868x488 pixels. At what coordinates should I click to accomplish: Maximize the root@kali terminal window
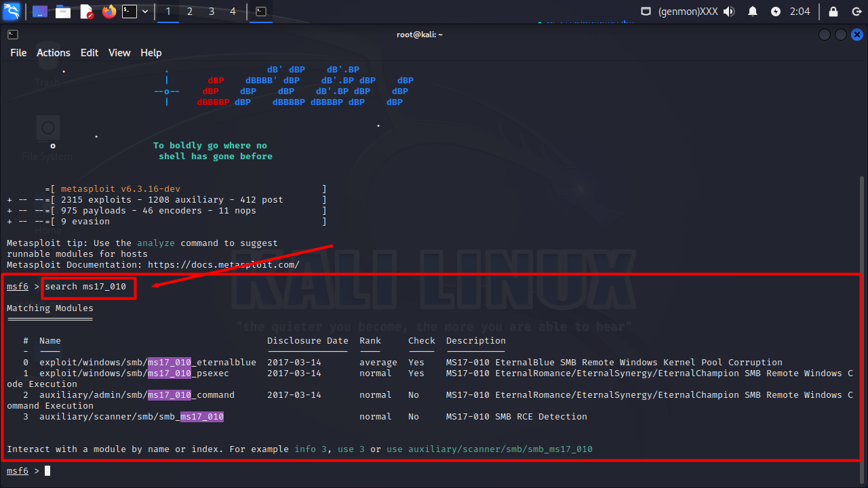[x=841, y=35]
